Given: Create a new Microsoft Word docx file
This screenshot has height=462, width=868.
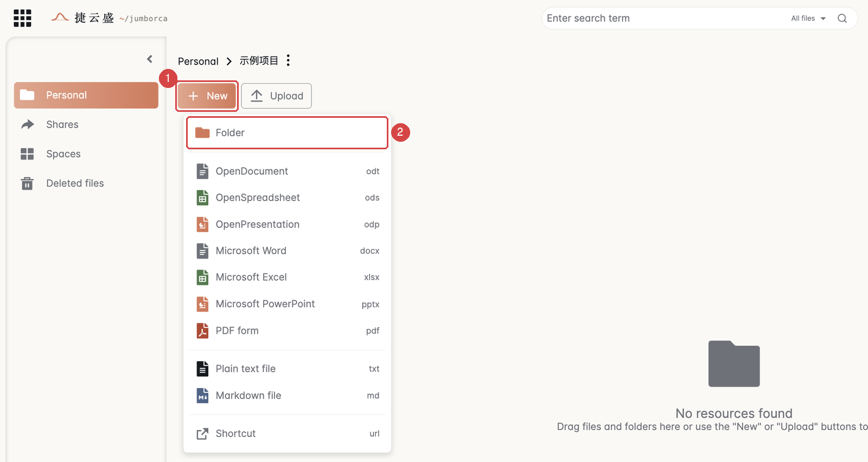Looking at the screenshot, I should 287,251.
